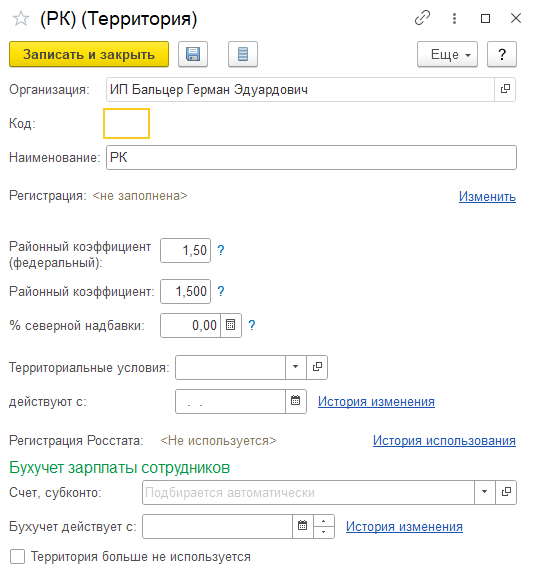535x574 pixels.
Task: Save record with the floppy disk icon
Action: point(193,54)
